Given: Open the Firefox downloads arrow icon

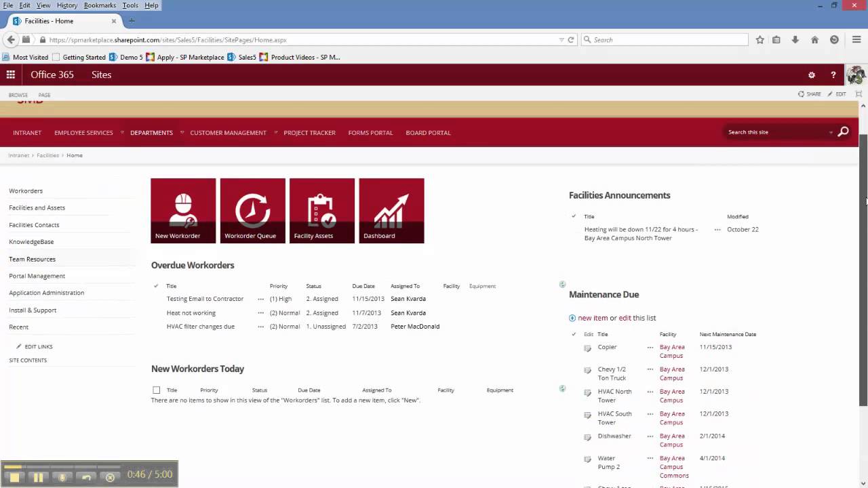Looking at the screenshot, I should pyautogui.click(x=795, y=40).
